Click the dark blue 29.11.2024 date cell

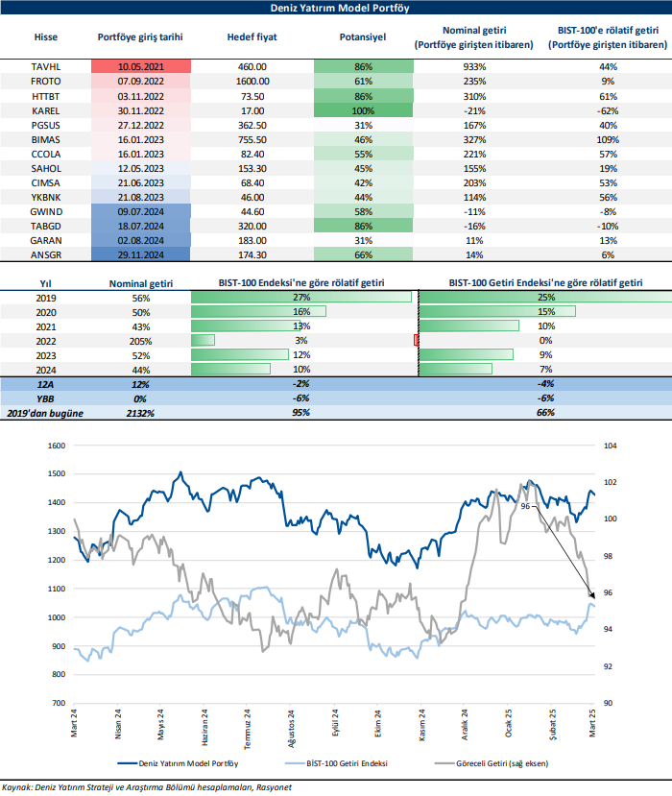[x=140, y=255]
